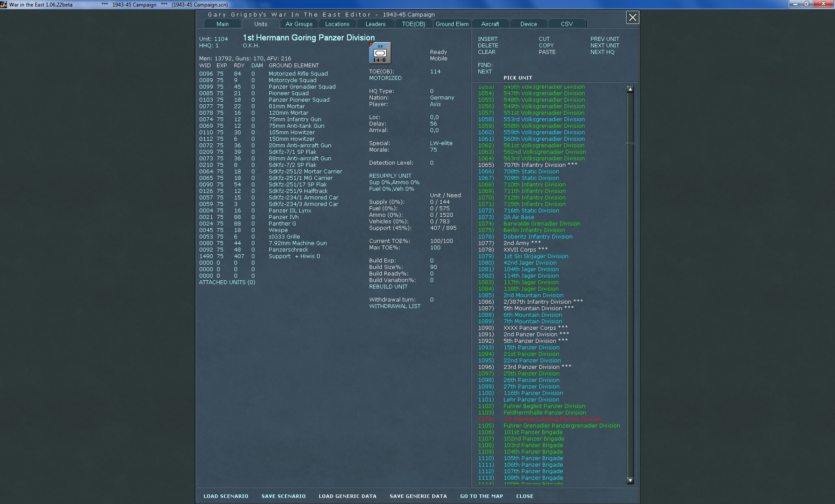Click GO TO THE MAP
Screen dimensions: 835x504
pos(481,496)
